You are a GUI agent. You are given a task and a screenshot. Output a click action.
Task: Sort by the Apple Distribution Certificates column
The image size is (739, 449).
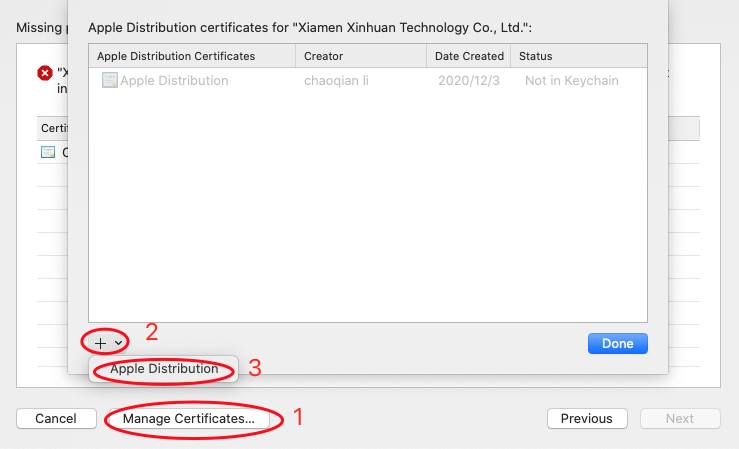point(192,56)
